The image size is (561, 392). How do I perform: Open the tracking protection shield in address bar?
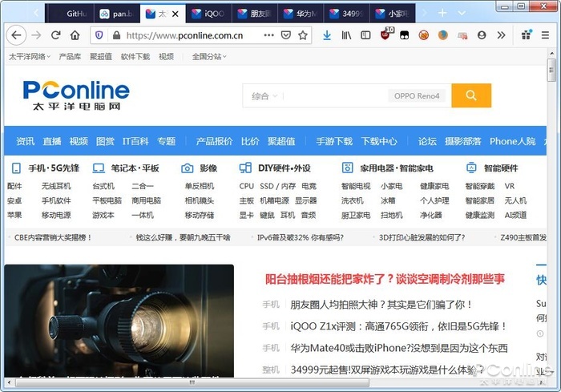click(99, 35)
